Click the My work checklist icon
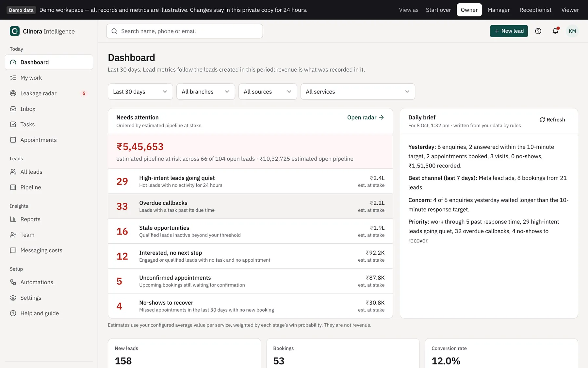 tap(13, 78)
